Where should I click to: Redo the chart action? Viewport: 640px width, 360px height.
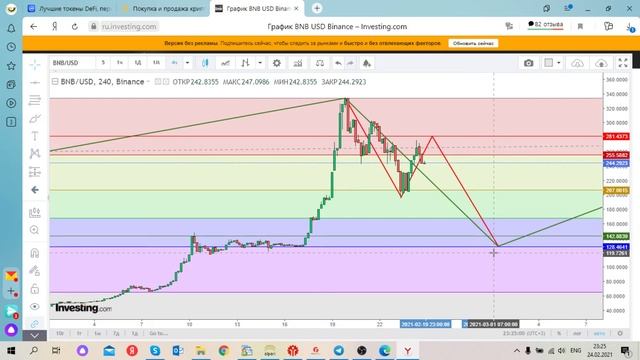(x=350, y=63)
